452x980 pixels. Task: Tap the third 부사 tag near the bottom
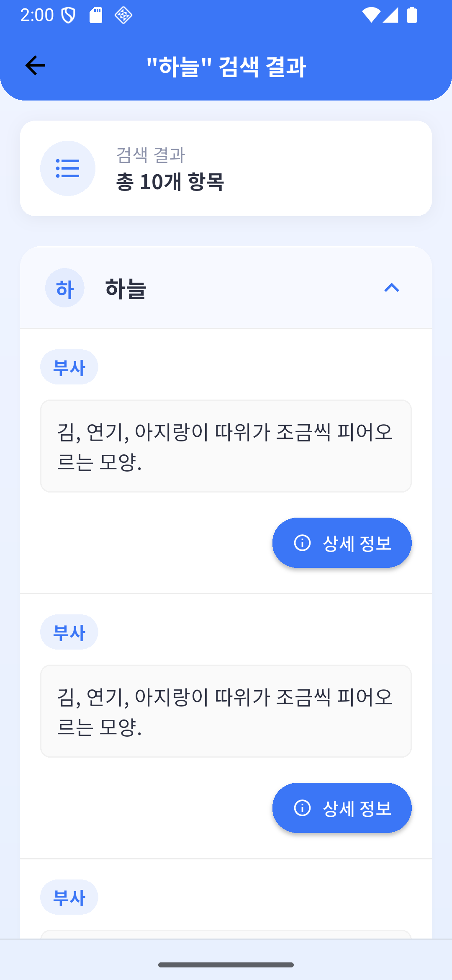click(x=69, y=897)
